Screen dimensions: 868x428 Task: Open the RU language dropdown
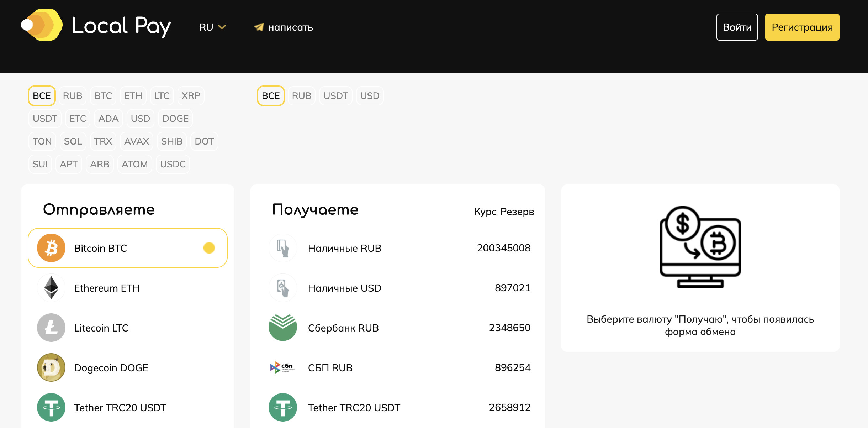(206, 27)
